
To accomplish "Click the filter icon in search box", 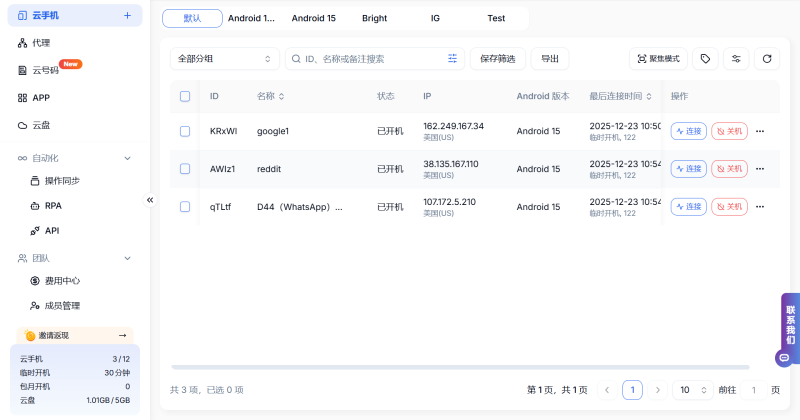I will point(453,59).
